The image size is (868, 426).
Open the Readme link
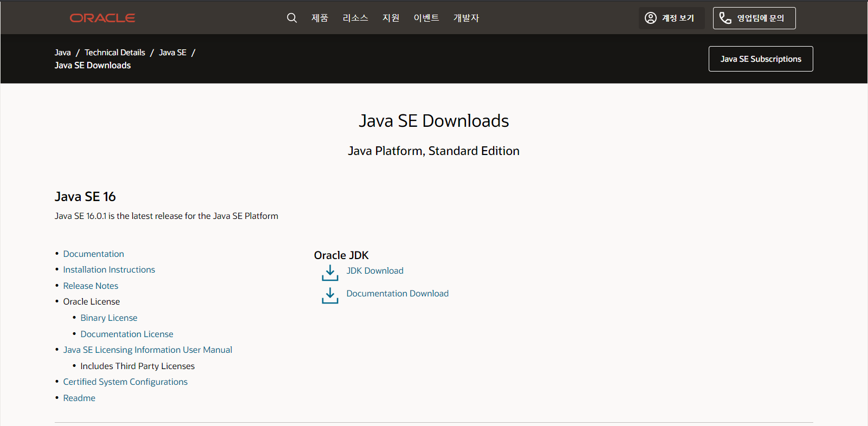[x=79, y=398]
